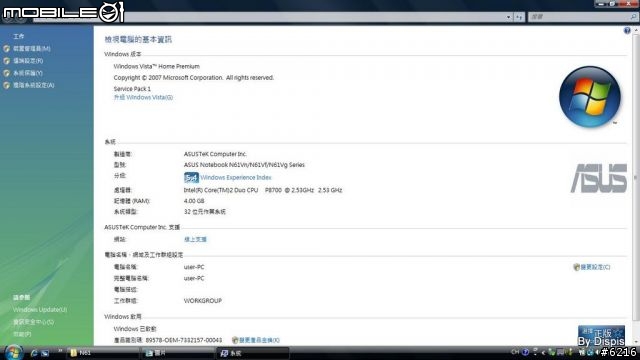Open Performance (P) in See also

point(22,334)
